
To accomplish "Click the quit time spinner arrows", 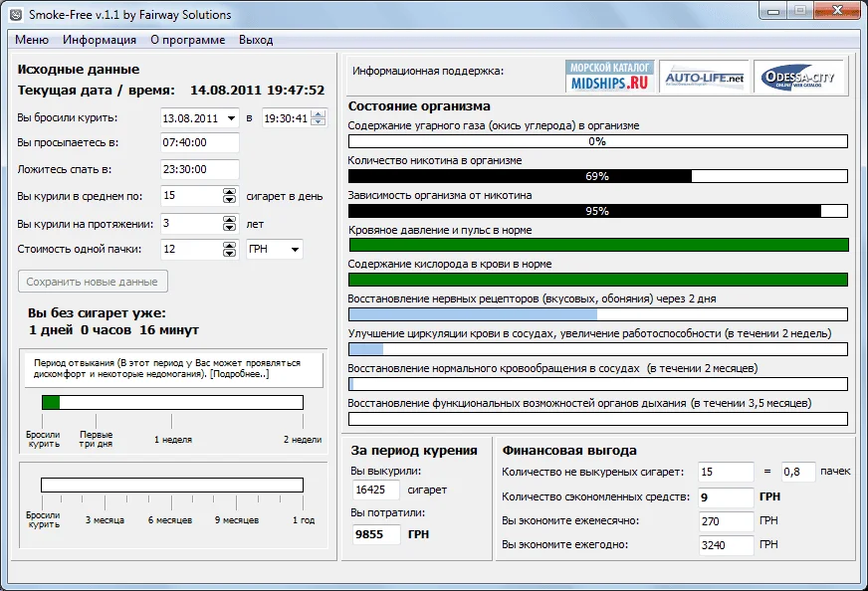I will (x=319, y=118).
